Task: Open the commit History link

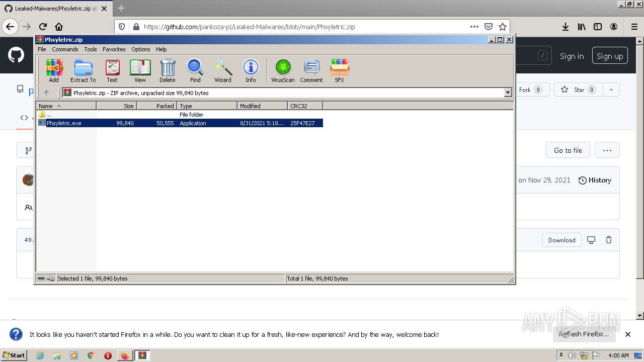Action: click(595, 180)
